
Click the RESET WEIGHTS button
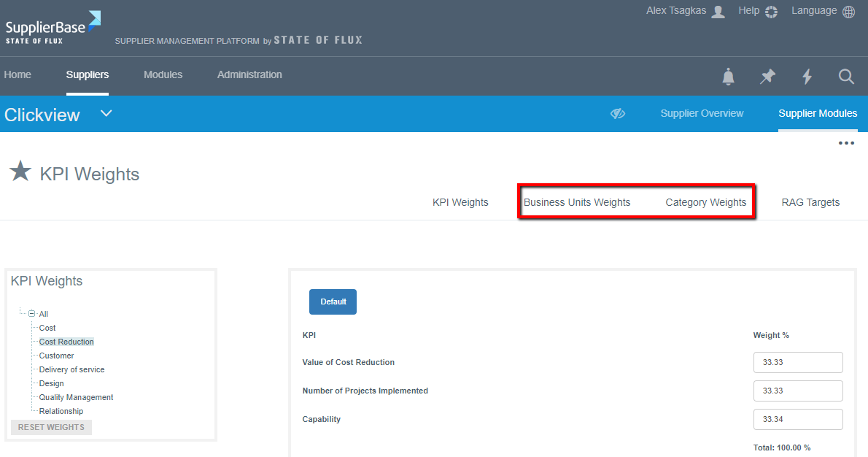coord(51,427)
